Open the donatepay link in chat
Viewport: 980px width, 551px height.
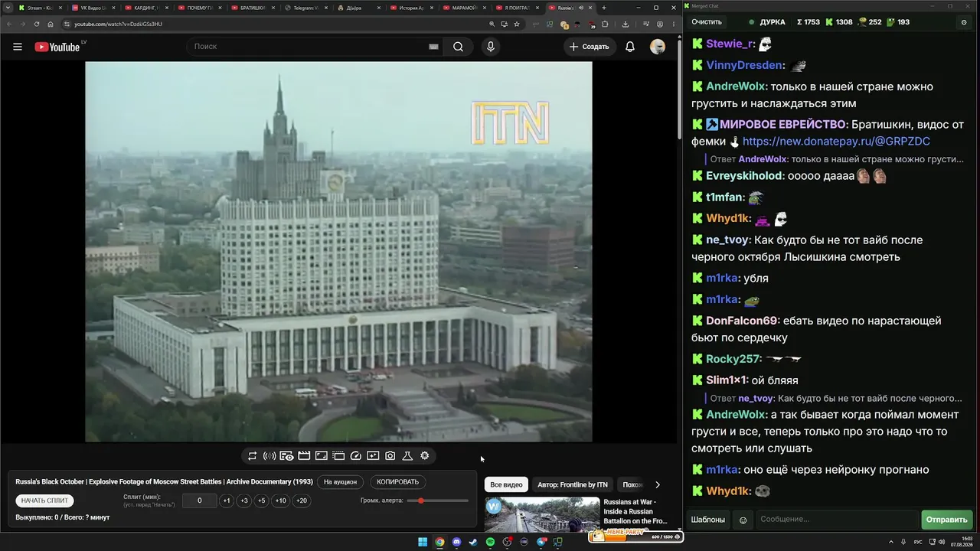pyautogui.click(x=836, y=142)
